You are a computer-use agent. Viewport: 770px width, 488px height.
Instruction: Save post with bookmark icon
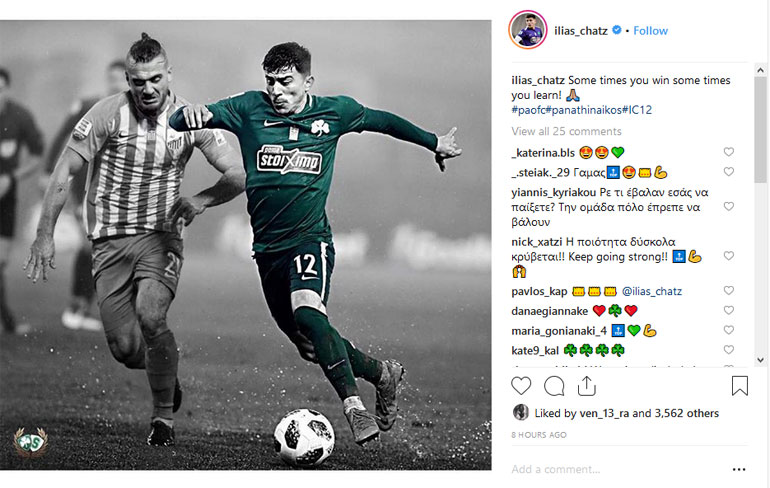click(x=740, y=386)
